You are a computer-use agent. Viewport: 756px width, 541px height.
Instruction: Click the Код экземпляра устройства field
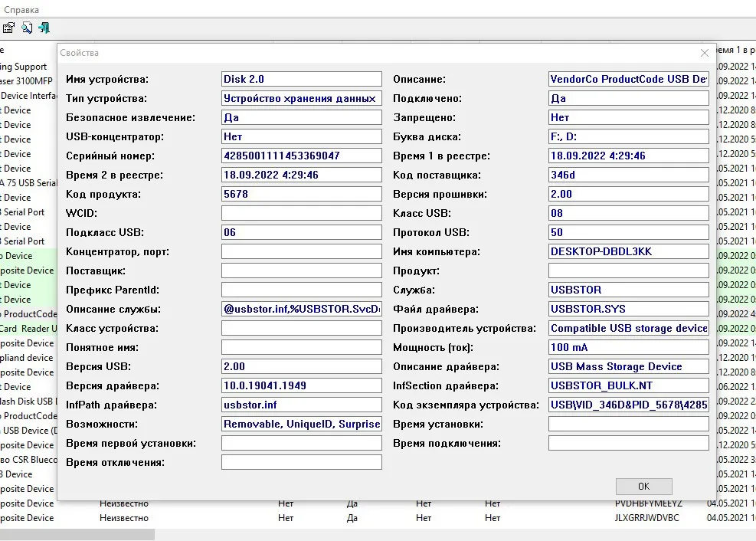coord(628,405)
